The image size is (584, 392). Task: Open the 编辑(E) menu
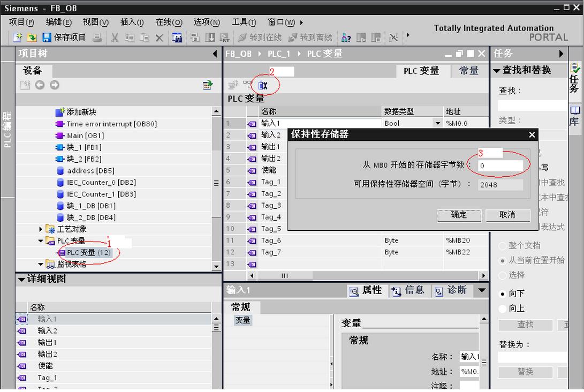coord(58,22)
